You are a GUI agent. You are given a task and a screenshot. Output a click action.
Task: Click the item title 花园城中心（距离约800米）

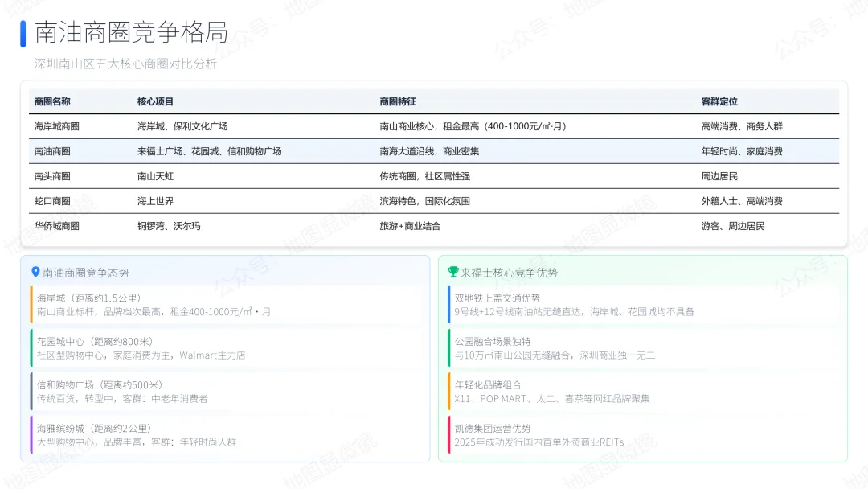[x=97, y=342]
